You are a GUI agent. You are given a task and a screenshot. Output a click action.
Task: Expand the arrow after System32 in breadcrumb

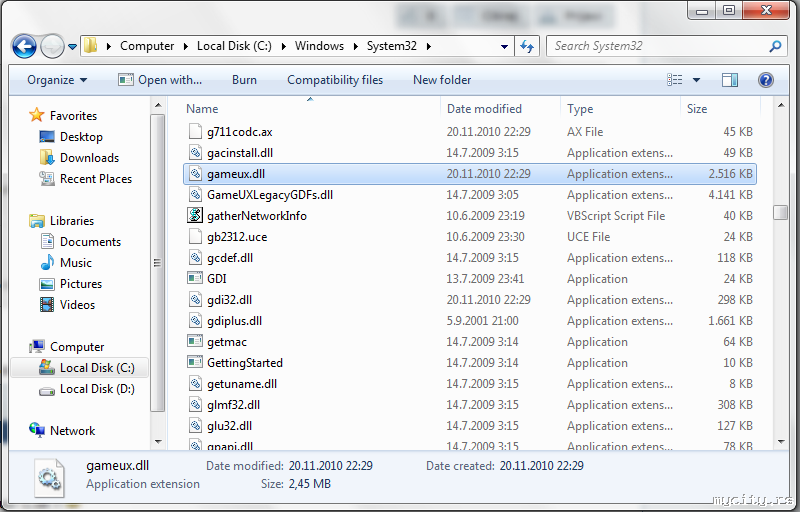(429, 46)
